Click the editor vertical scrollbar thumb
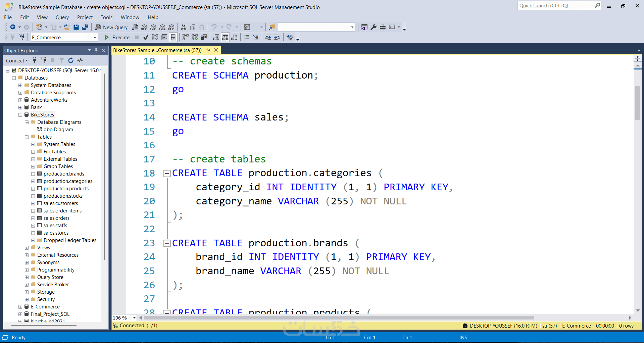The height and width of the screenshot is (343, 644). (x=638, y=103)
